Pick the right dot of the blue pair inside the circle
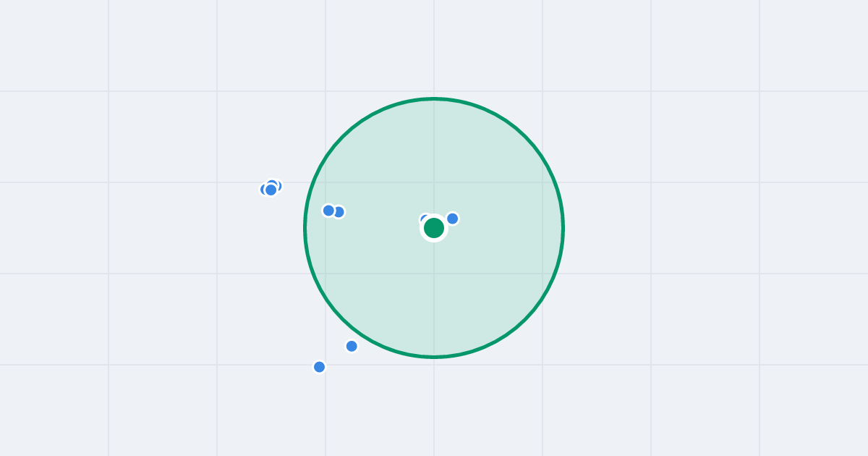This screenshot has width=868, height=456. click(x=339, y=212)
